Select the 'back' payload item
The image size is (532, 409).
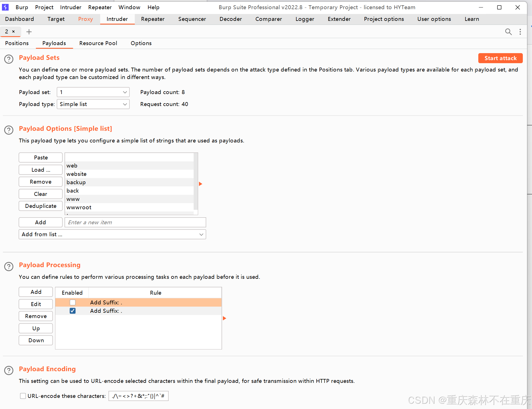tap(129, 191)
